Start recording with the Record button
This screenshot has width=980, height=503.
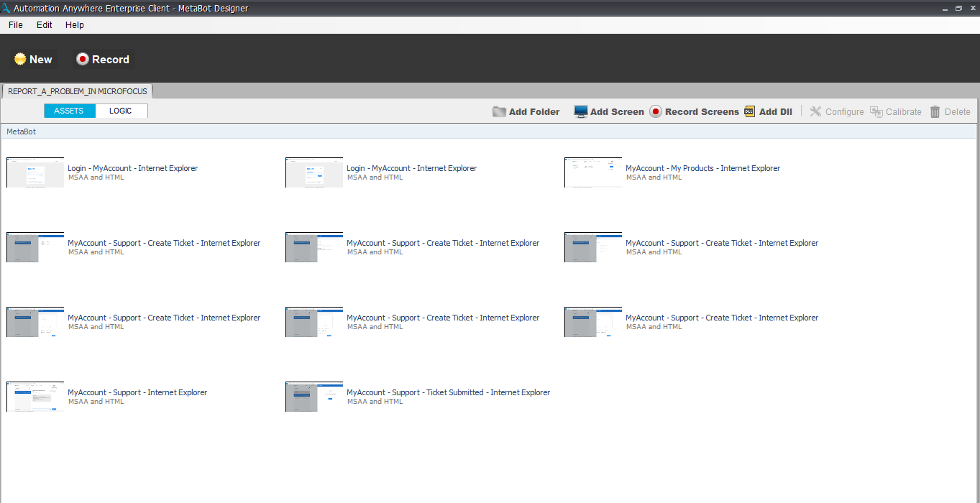pos(103,60)
